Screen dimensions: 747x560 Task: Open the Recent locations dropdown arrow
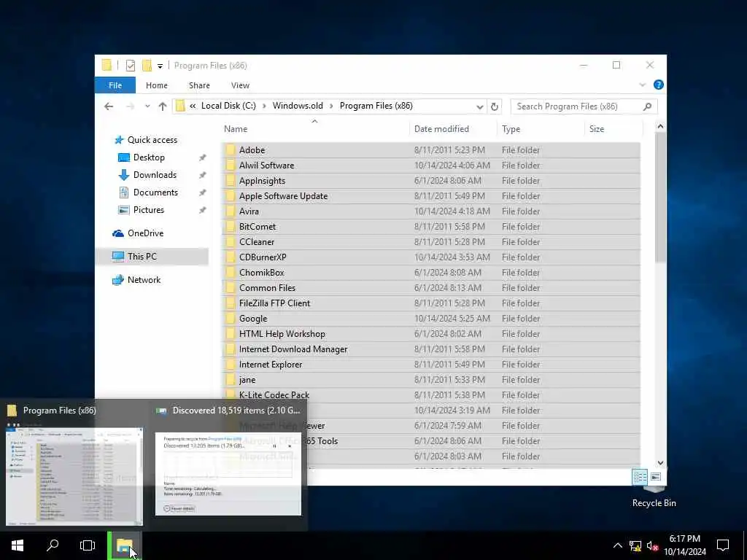click(x=147, y=106)
